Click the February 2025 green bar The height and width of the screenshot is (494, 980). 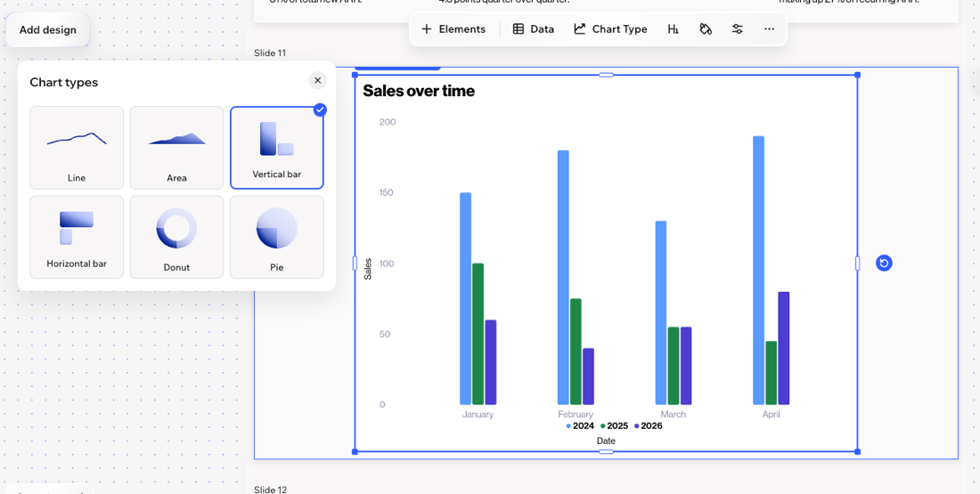(576, 352)
